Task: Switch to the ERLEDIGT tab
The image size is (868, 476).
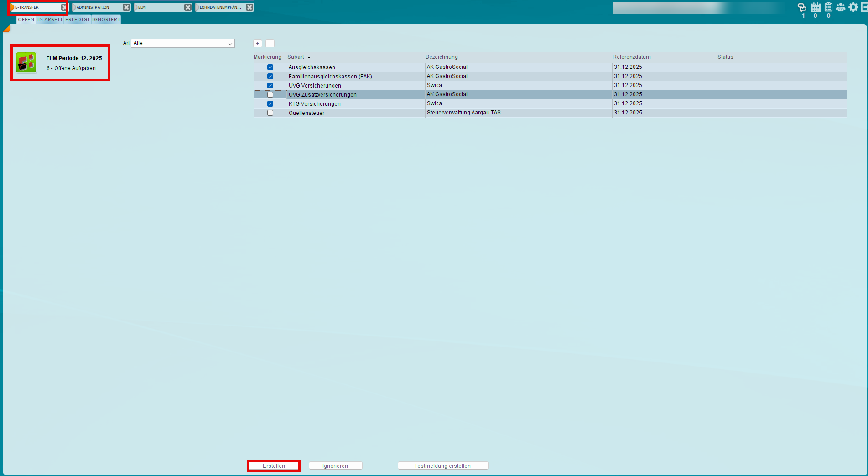Action: pyautogui.click(x=78, y=20)
